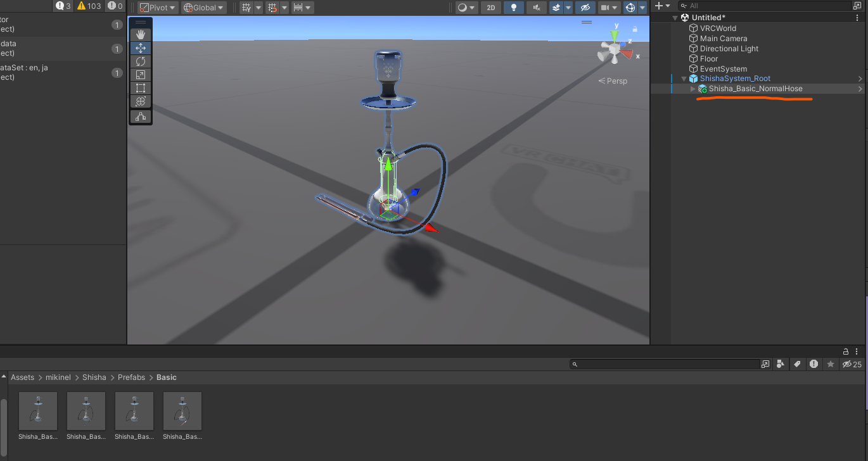Open the Global handle rotation dropdown
Image resolution: width=868 pixels, height=461 pixels.
pyautogui.click(x=204, y=8)
